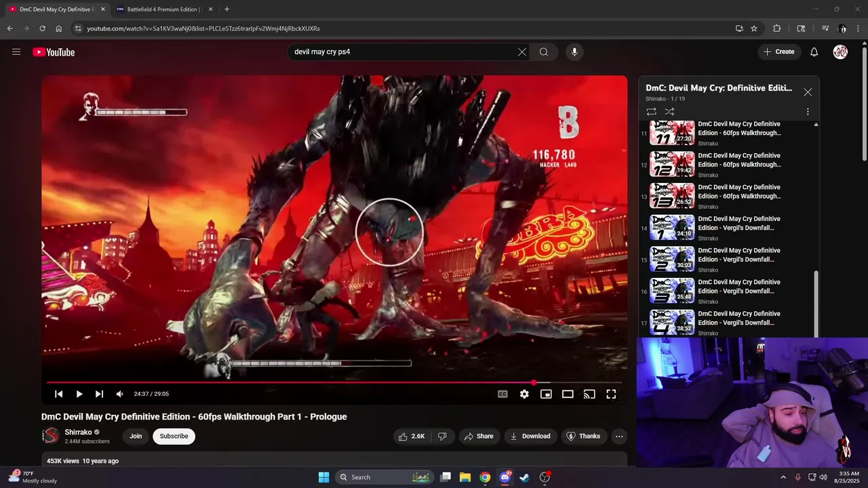Screen dimensions: 868x488
Task: Like the video (2.6K)
Action: coord(412,436)
